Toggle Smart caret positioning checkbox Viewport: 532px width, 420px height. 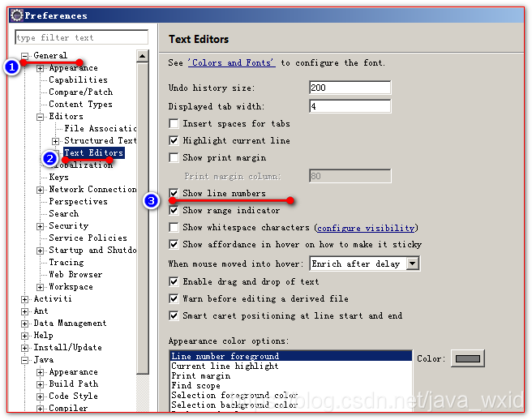[x=174, y=315]
